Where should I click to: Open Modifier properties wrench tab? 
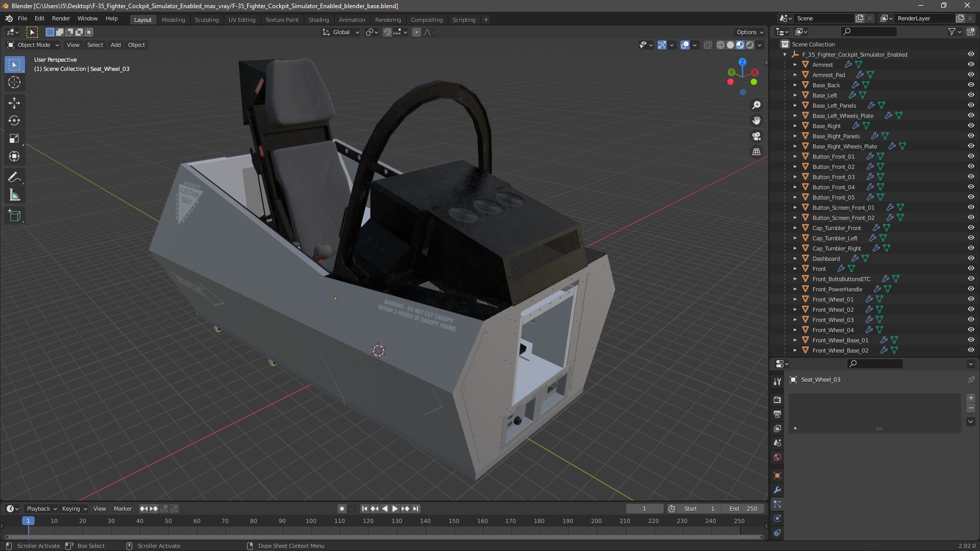click(777, 490)
